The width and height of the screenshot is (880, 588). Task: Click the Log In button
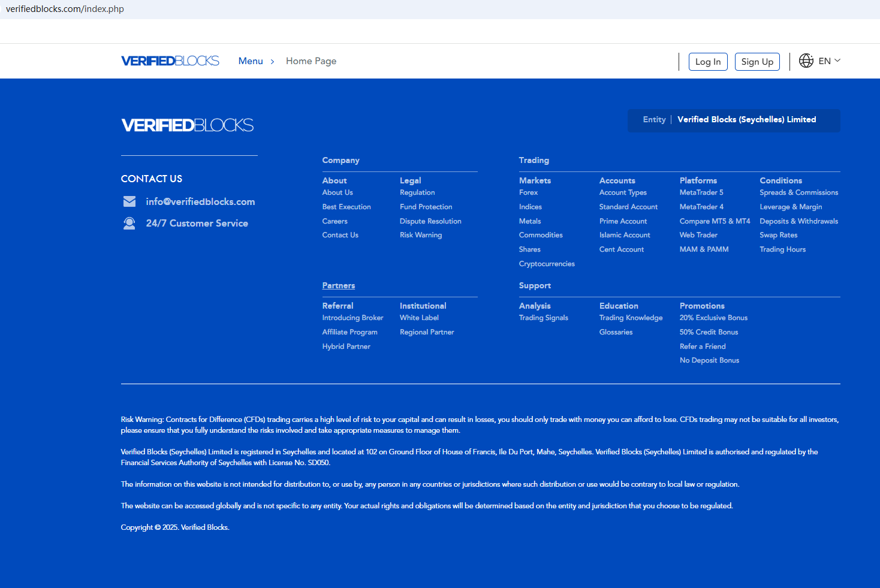click(708, 62)
